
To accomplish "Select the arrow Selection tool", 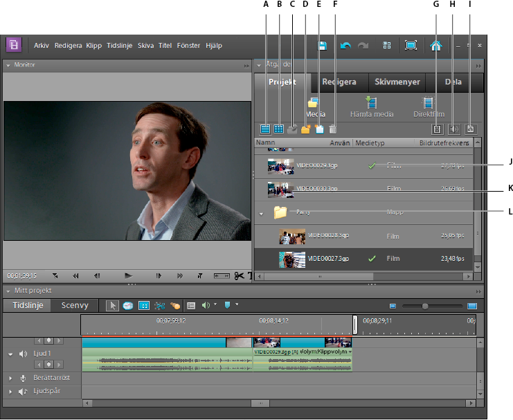I will 112,306.
